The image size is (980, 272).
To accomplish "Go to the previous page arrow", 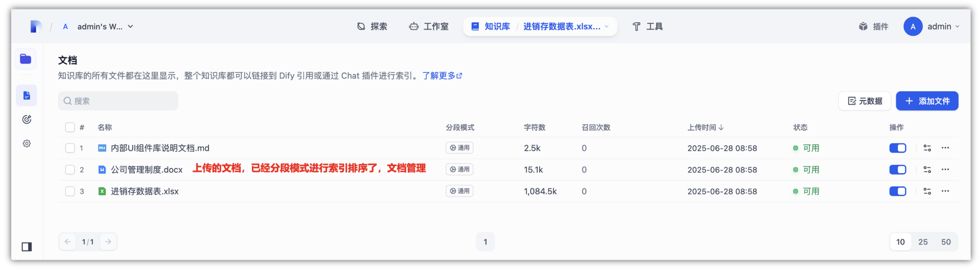I will pos(68,242).
